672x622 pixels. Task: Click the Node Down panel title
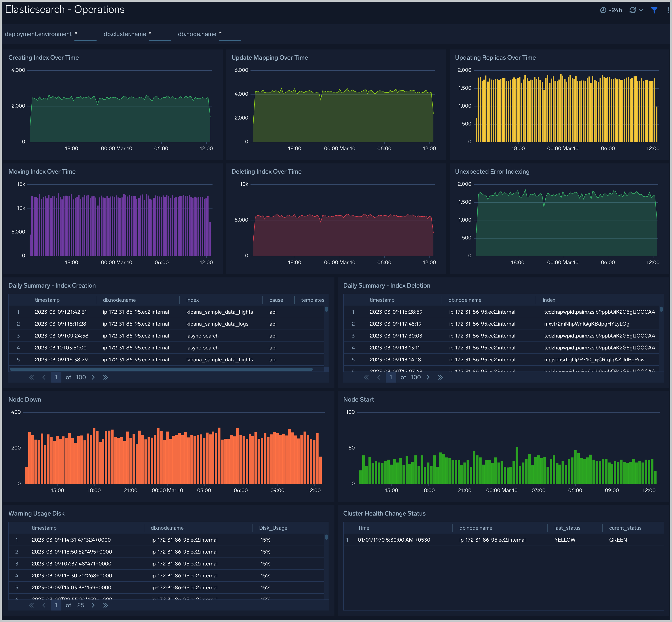[x=25, y=400]
